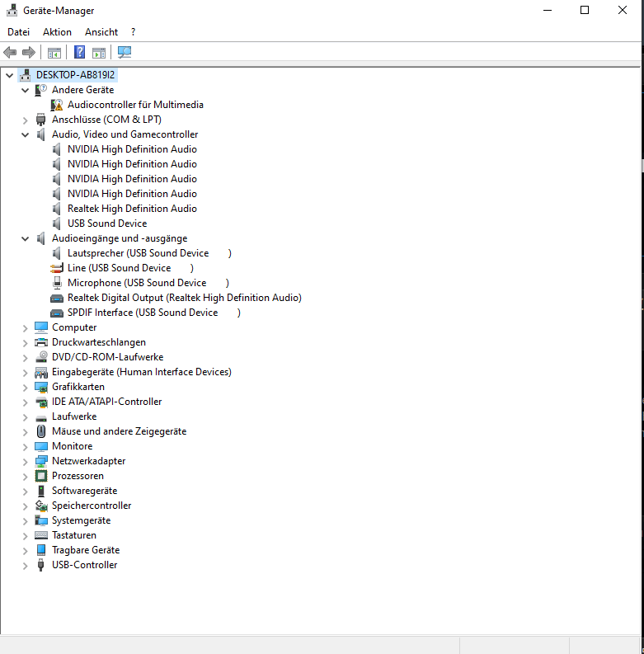Click the Forward arrow toolbar icon

tap(28, 53)
